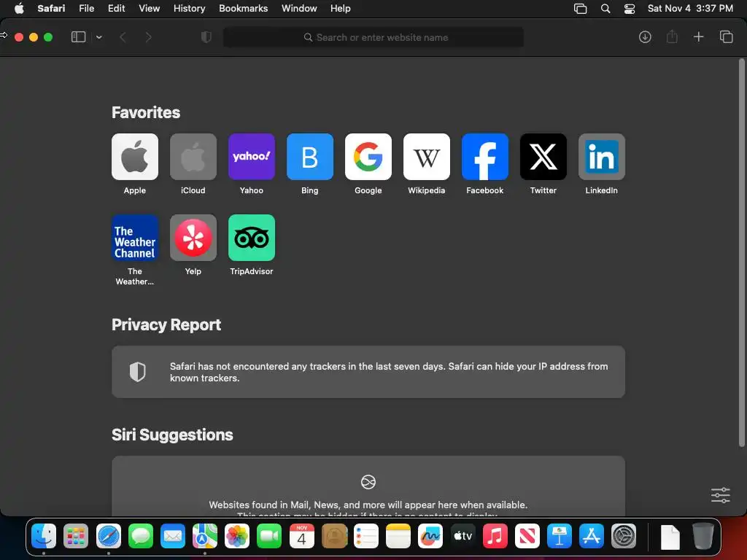This screenshot has height=560, width=747.
Task: Open the start page customization settings icon
Action: pos(720,495)
